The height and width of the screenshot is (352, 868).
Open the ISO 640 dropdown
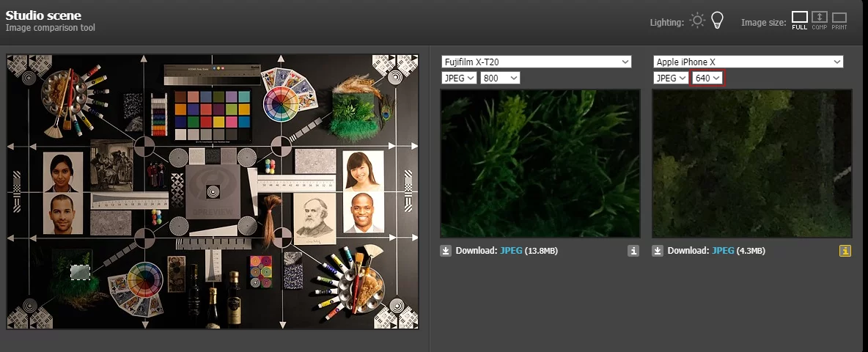(x=707, y=78)
